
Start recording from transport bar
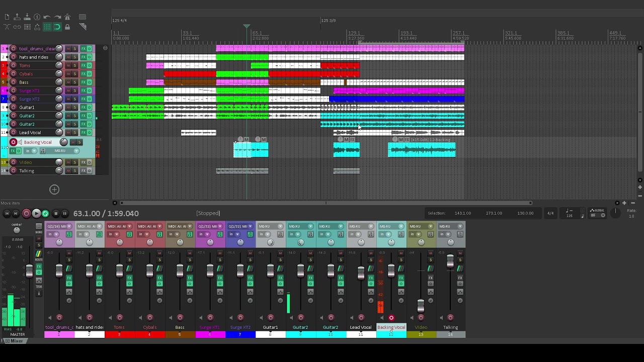[x=27, y=214]
